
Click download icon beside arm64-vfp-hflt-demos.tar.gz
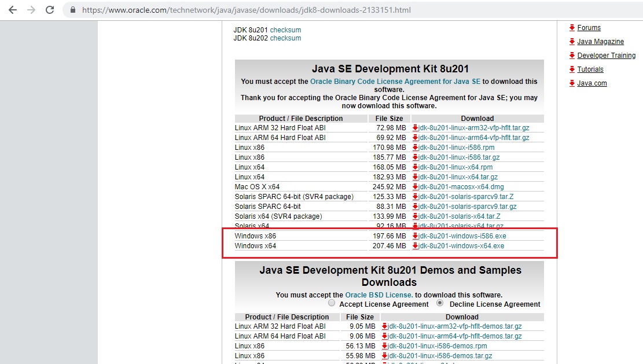coord(385,336)
